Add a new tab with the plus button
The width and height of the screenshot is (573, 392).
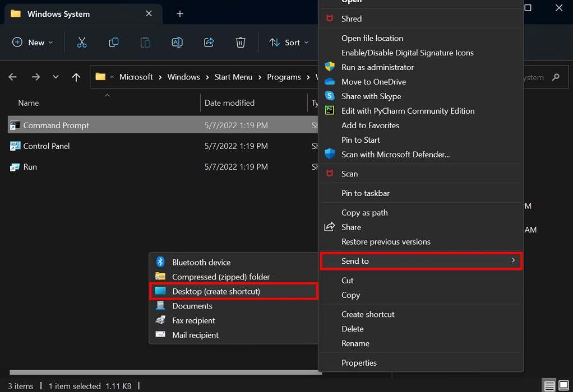(x=180, y=14)
